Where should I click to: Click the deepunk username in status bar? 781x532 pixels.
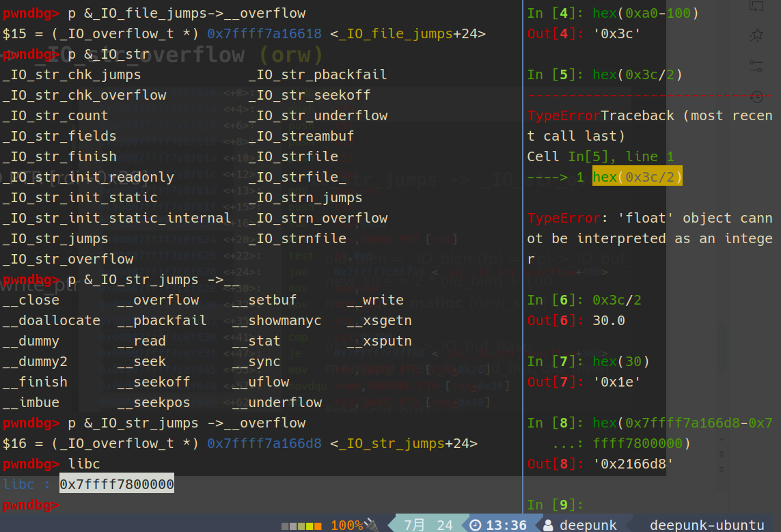(x=588, y=525)
